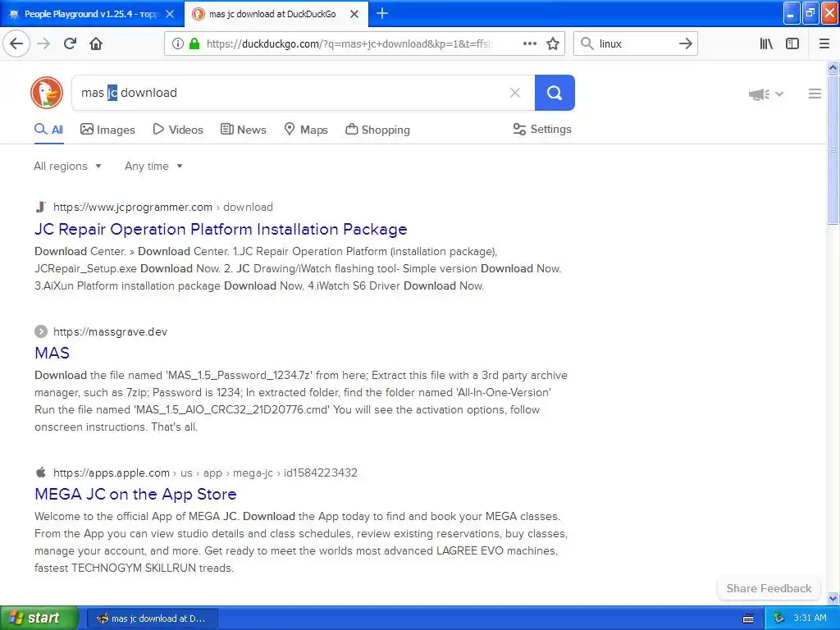Open the DuckDuckGo side menu
Screen dimensions: 840x630
coord(815,94)
